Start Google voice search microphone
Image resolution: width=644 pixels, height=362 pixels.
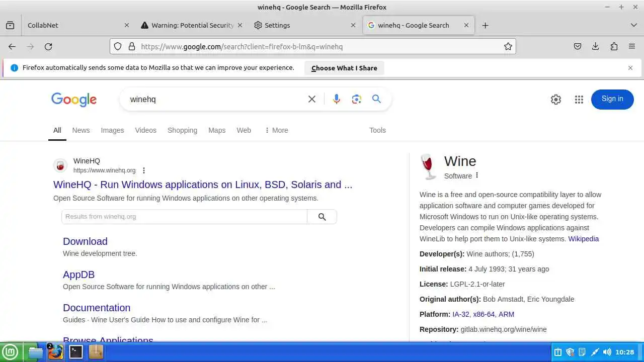pos(337,99)
